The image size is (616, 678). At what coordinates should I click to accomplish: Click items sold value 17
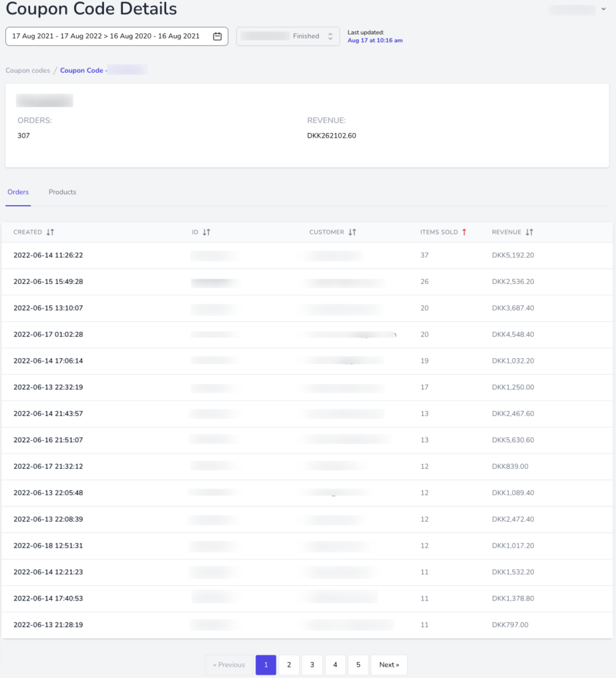(425, 387)
